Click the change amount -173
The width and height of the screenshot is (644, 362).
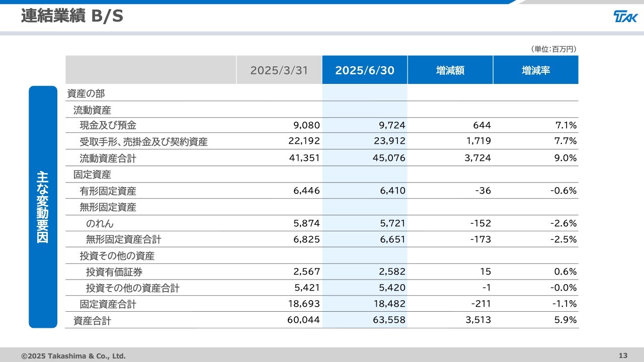pyautogui.click(x=480, y=240)
